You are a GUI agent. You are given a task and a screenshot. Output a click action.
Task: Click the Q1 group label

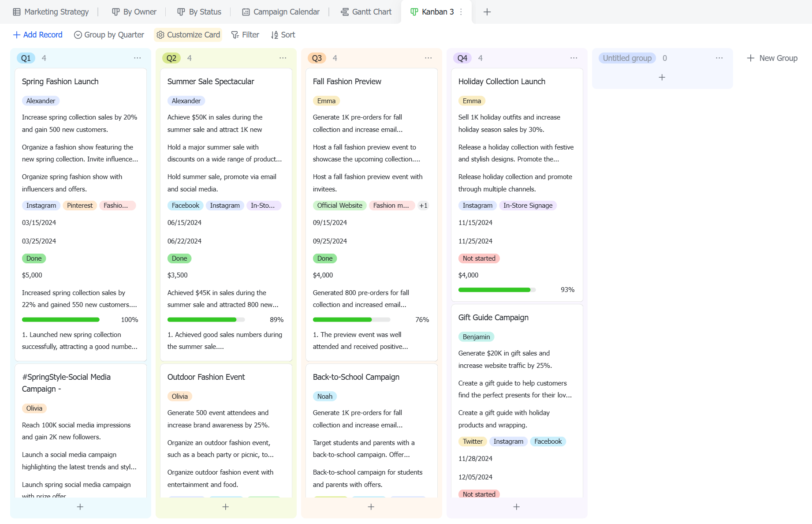coord(26,58)
